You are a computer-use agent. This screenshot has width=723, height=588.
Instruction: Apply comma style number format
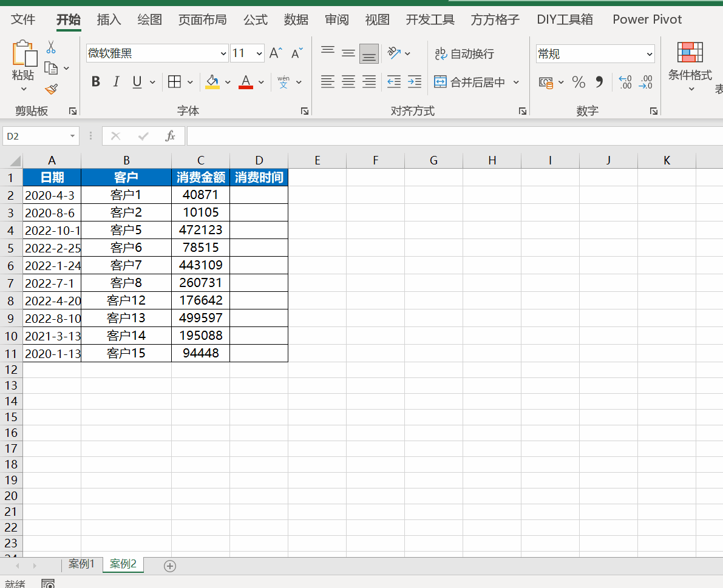(x=599, y=83)
